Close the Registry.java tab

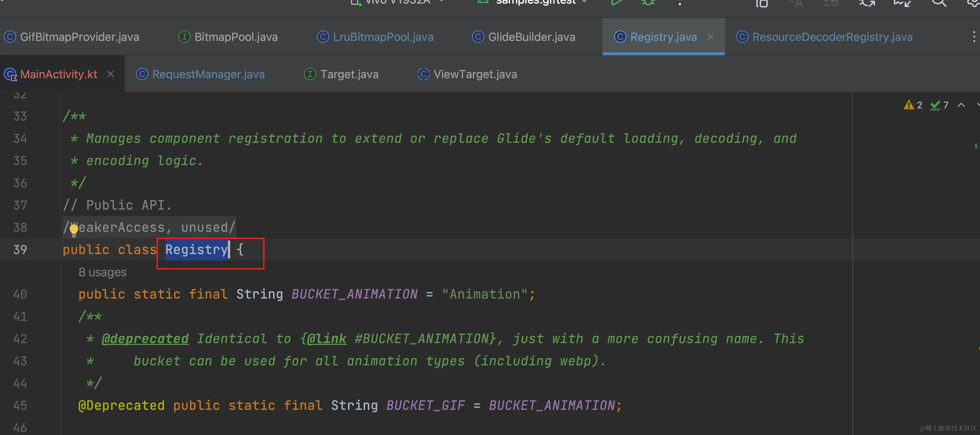click(x=710, y=37)
